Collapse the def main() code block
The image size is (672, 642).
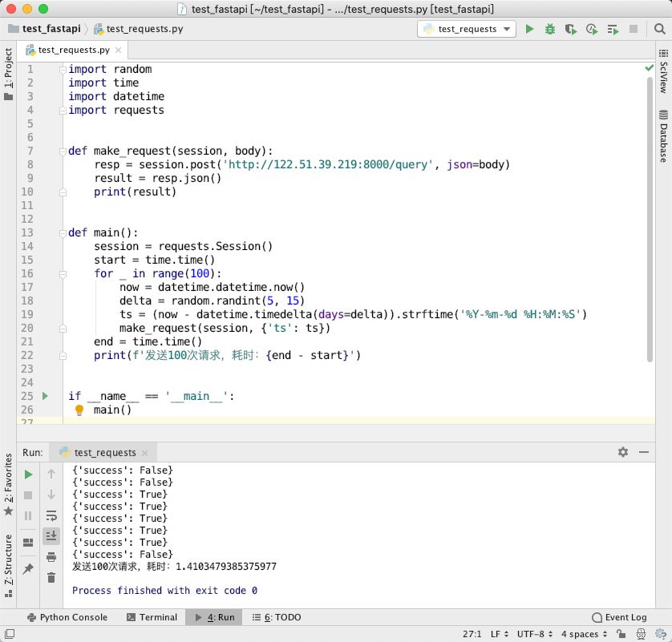point(63,232)
